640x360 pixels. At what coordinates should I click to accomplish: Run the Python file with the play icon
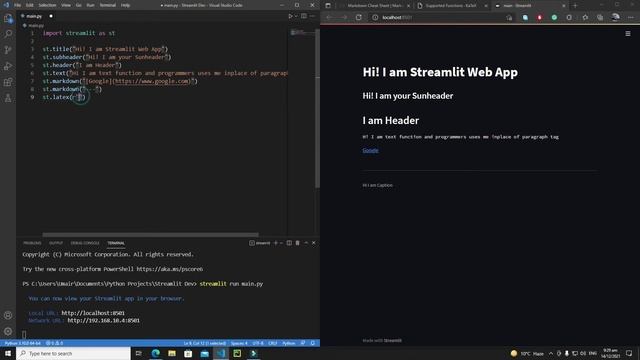tap(290, 16)
